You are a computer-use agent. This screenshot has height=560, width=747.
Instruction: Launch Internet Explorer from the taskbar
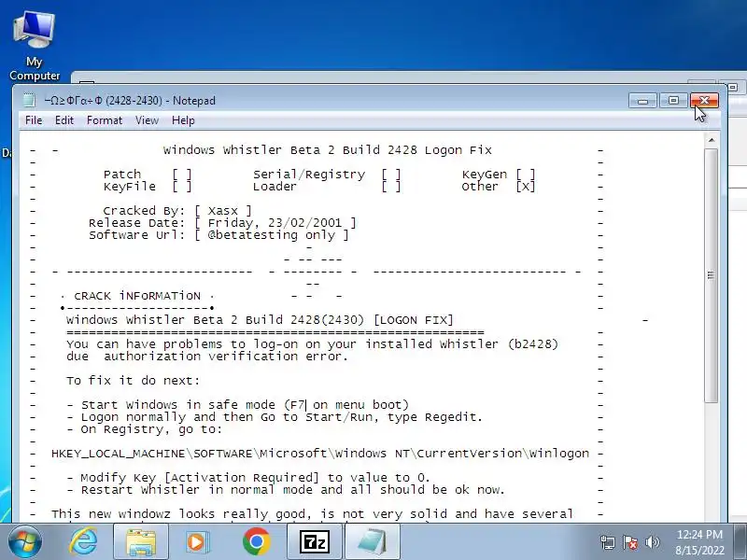pos(83,541)
